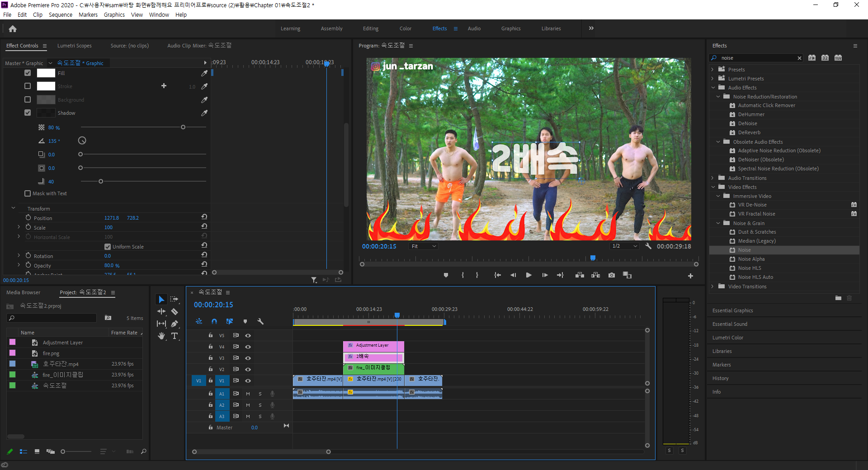868x470 pixels.
Task: Click Fill color eyedropper
Action: (204, 73)
